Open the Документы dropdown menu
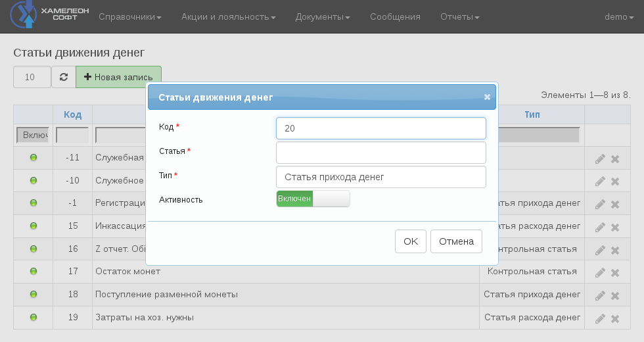Viewport: 644px width, 342px height. [323, 17]
